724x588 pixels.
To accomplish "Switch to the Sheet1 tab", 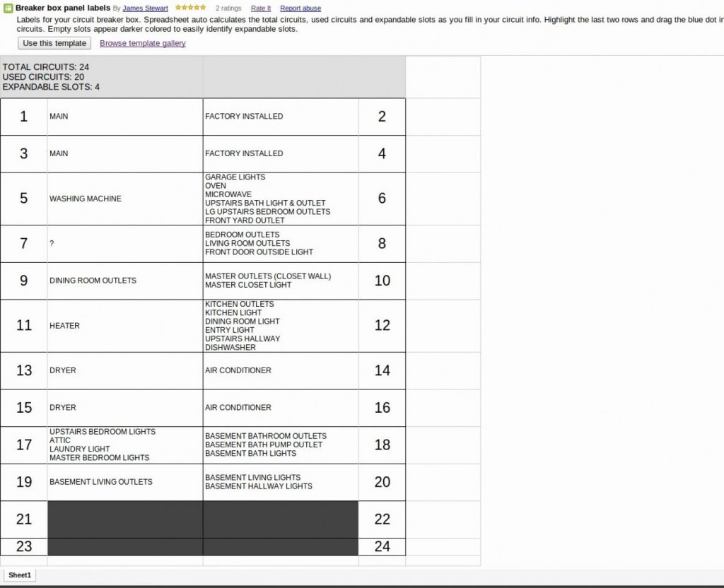I will [20, 575].
